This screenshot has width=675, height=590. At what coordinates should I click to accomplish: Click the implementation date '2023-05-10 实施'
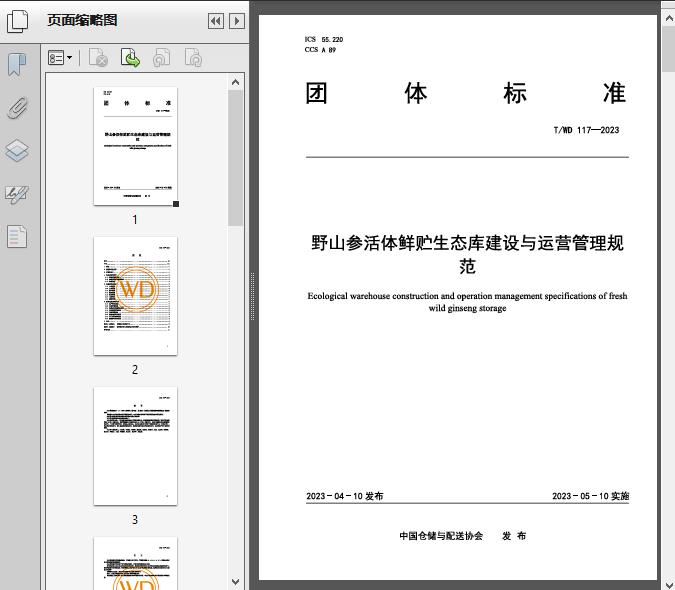[x=591, y=496]
